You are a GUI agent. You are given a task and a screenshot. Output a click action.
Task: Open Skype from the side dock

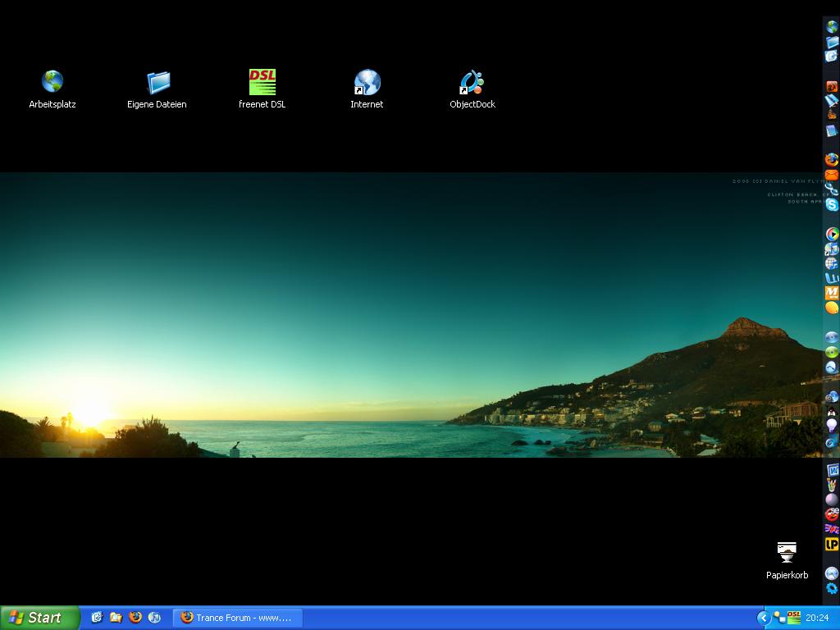832,204
